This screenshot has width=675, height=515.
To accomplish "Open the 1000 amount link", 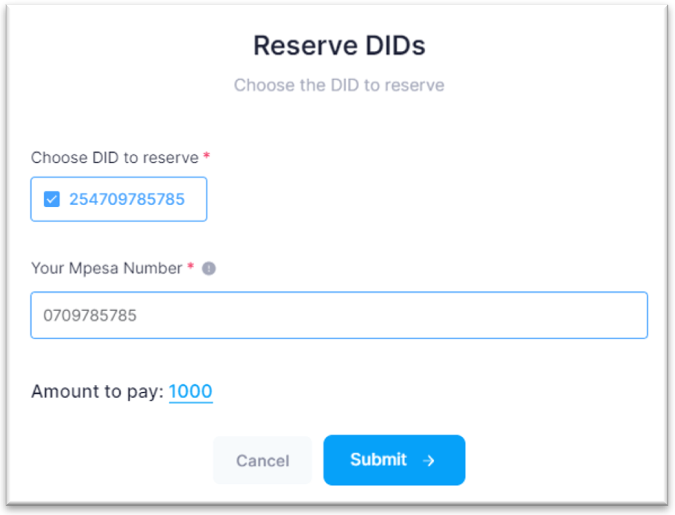I will [190, 392].
